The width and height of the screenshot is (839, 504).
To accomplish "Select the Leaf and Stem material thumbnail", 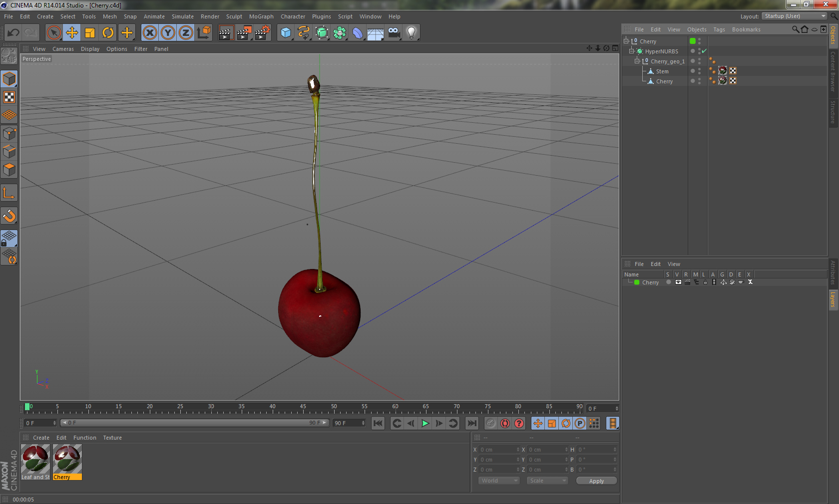I will 35,462.
